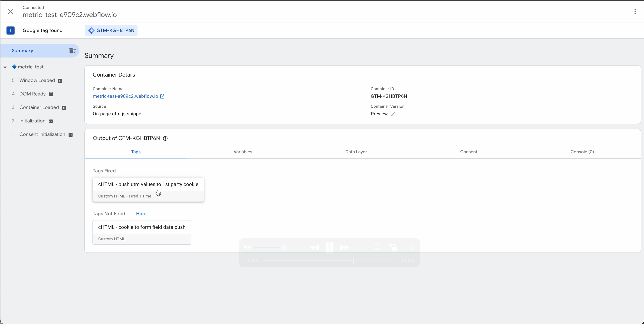644x324 pixels.
Task: Rewind the video overlay player
Action: click(314, 248)
